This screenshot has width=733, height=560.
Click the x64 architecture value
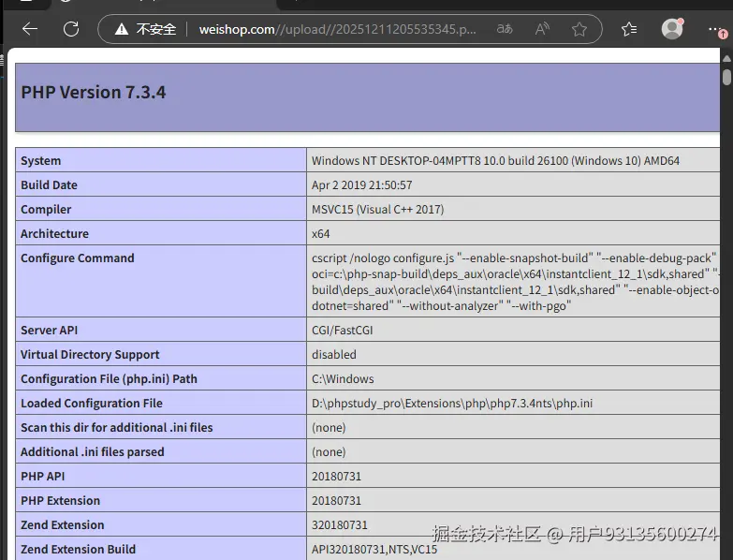coord(321,234)
